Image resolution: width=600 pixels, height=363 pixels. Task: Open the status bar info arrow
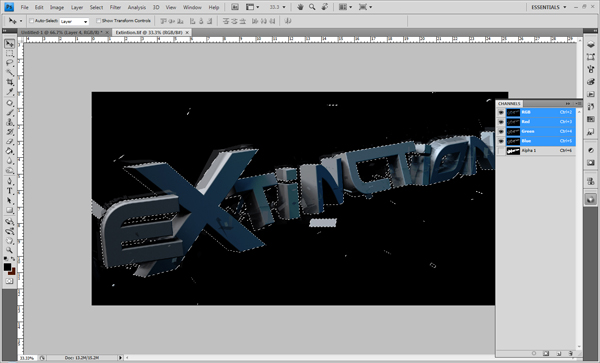[x=120, y=358]
